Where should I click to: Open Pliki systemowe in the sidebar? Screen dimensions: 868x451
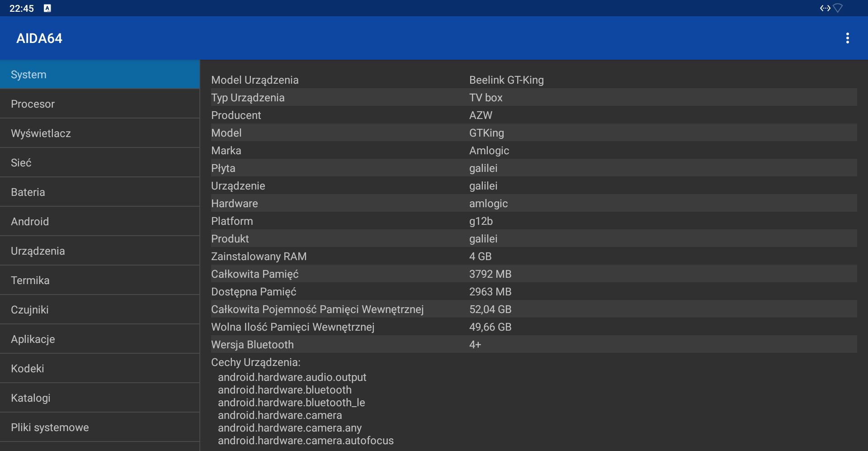click(99, 427)
